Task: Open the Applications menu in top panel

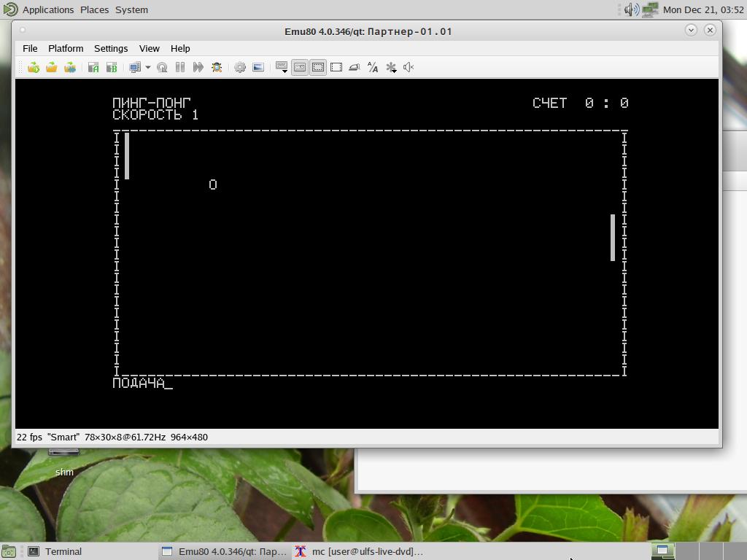Action: click(47, 9)
